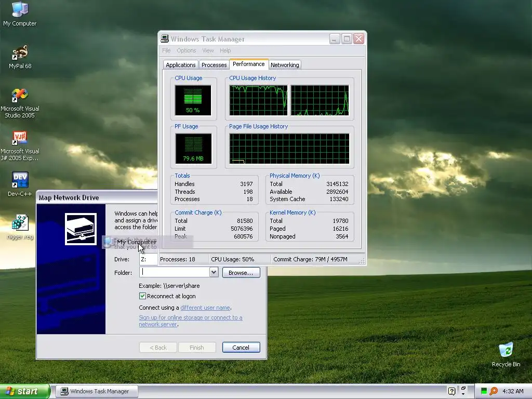
Task: Click Physical Memory Available 2892604
Action: (x=337, y=192)
